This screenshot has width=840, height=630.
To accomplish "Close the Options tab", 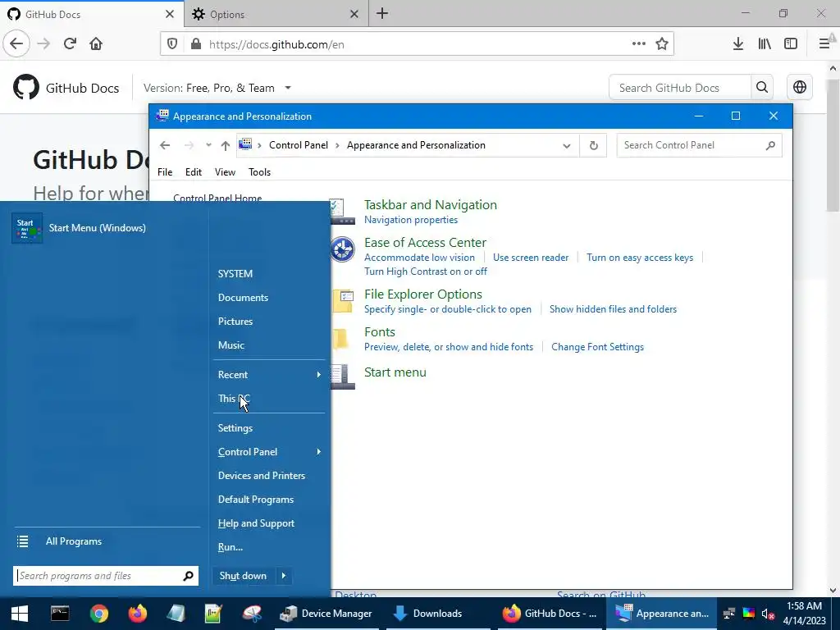I will click(x=354, y=14).
